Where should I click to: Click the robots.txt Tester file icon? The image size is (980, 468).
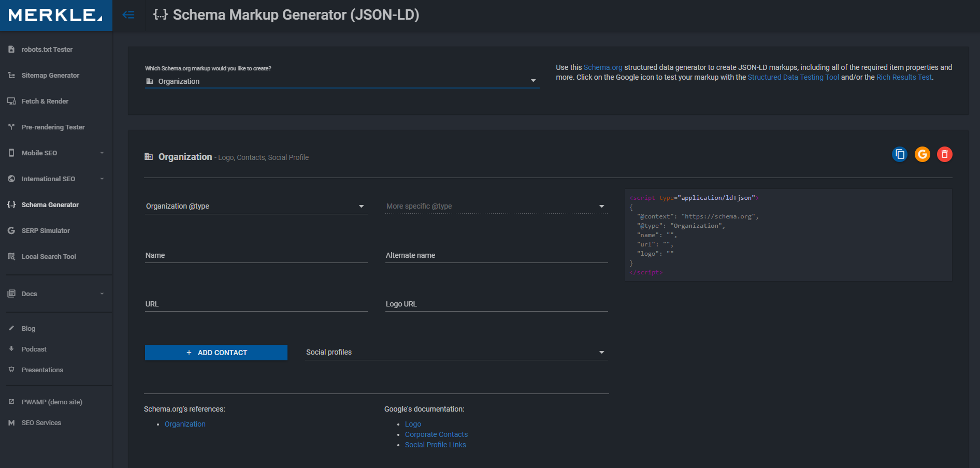click(x=11, y=49)
